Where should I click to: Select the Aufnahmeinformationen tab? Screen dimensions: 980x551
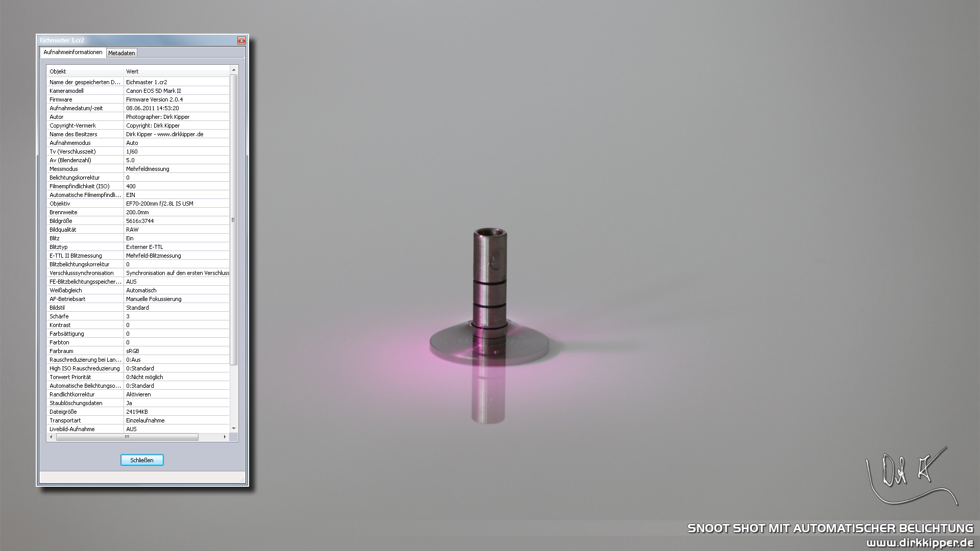coord(72,53)
